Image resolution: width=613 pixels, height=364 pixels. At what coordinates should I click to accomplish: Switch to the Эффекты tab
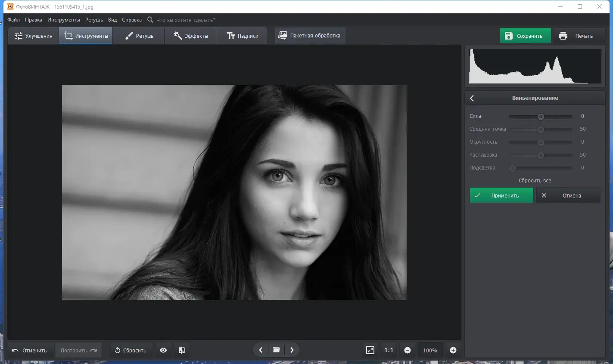190,36
